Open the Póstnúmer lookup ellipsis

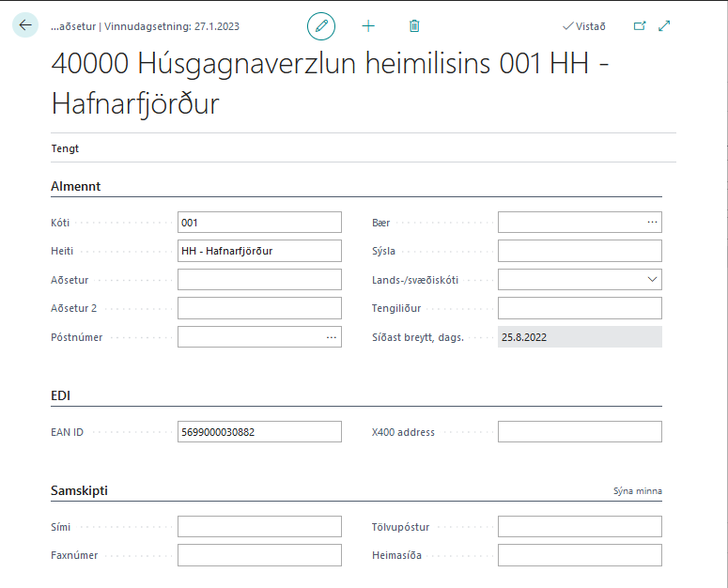click(x=332, y=337)
